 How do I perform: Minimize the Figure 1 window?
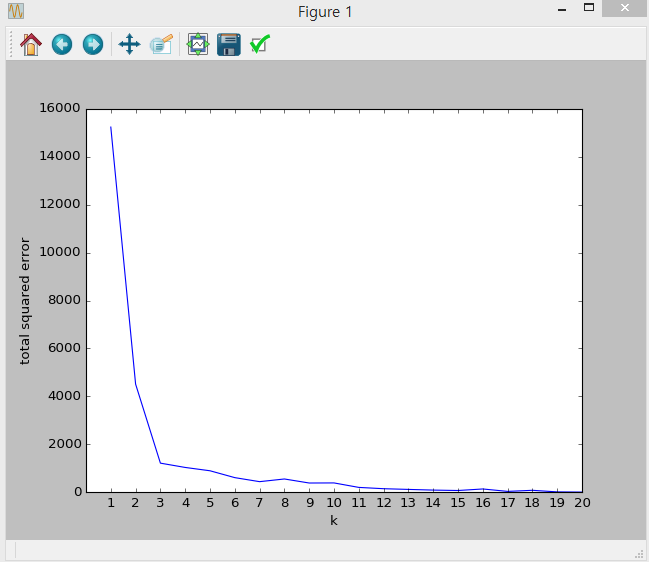pyautogui.click(x=562, y=9)
